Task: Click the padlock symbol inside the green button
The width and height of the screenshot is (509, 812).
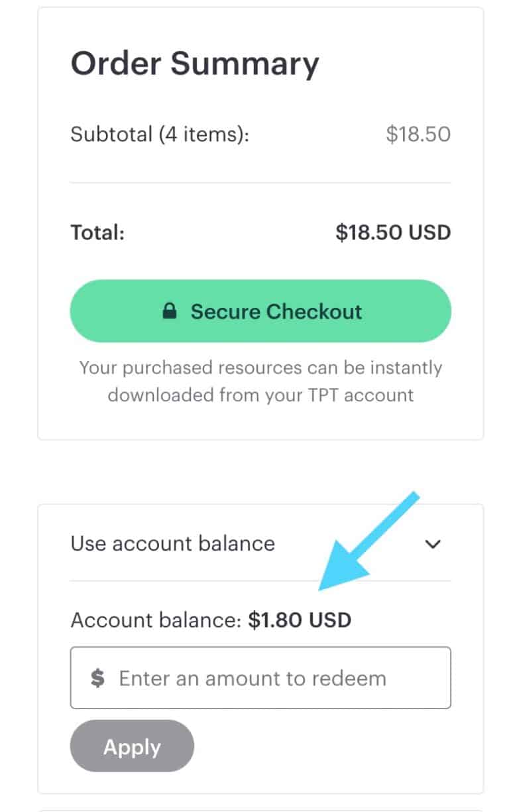Action: (x=171, y=311)
